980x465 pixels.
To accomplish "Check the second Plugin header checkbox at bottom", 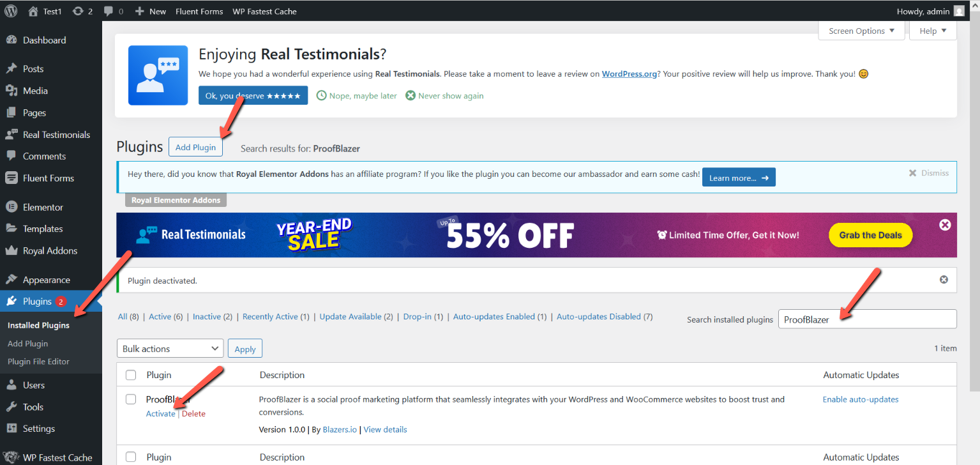I will pos(131,457).
